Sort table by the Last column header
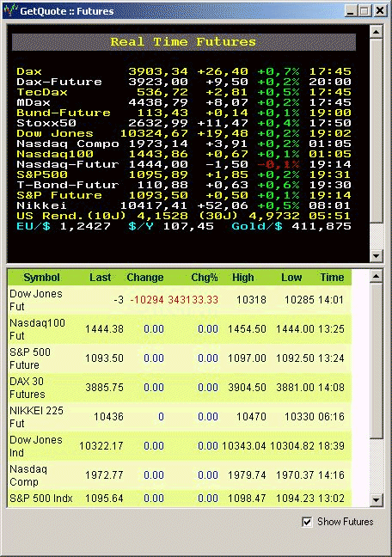The height and width of the screenshot is (557, 392). tap(100, 278)
